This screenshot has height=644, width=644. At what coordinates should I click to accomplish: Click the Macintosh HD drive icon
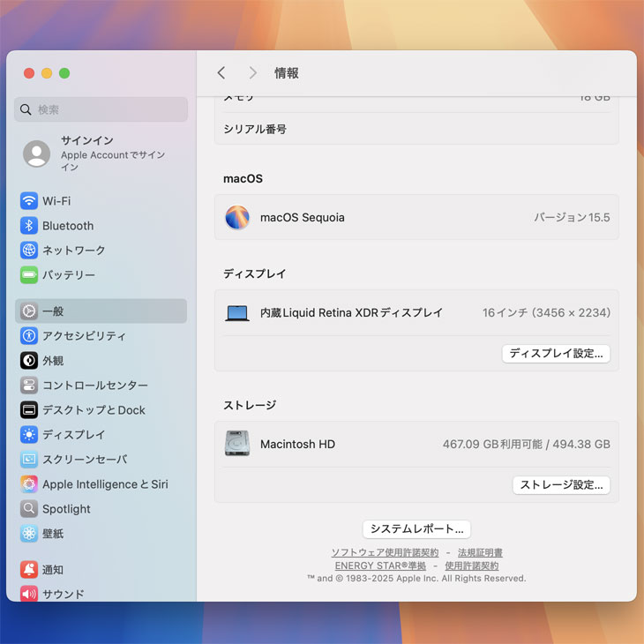pos(237,444)
